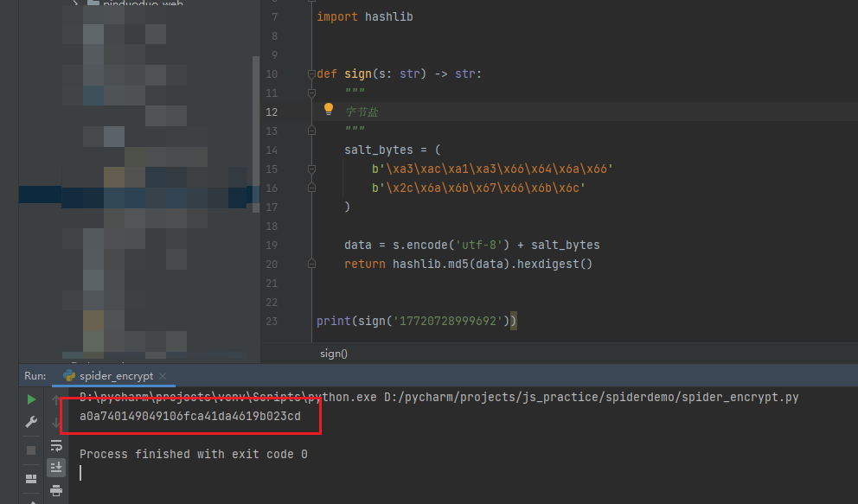858x504 pixels.
Task: Close the spider_encrypt run tab
Action: pos(163,376)
